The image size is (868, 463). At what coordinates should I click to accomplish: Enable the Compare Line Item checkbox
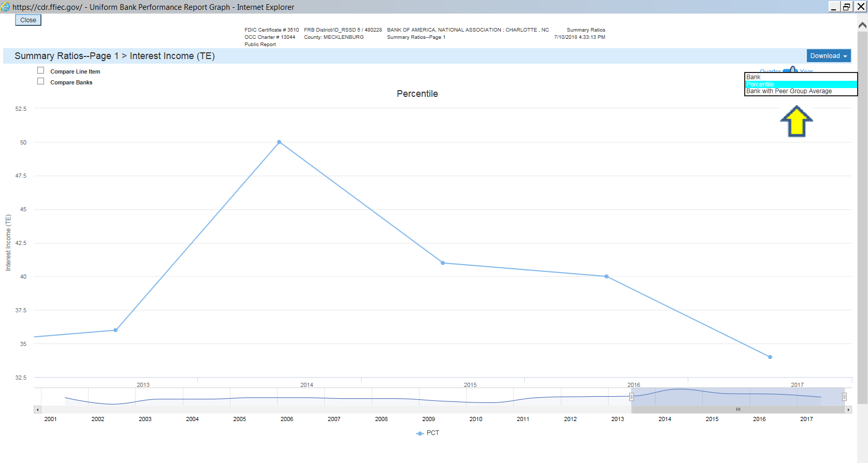[40, 70]
